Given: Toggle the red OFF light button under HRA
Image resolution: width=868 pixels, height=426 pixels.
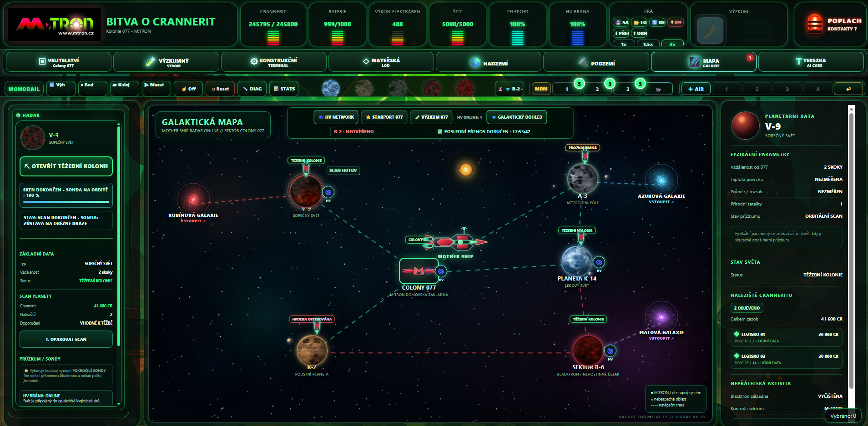Looking at the screenshot, I should (x=676, y=22).
